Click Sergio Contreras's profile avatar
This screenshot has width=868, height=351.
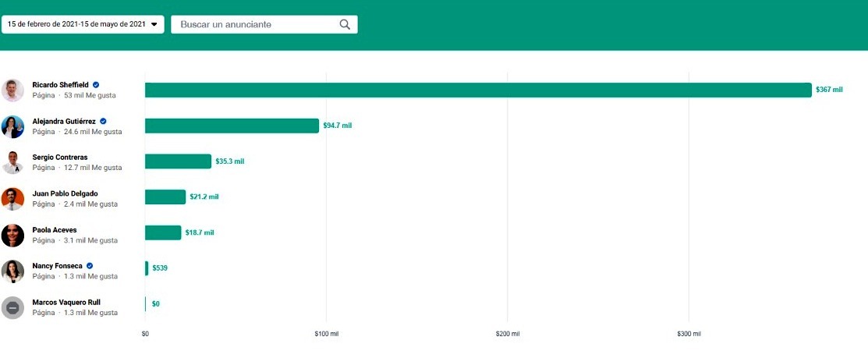[13, 162]
